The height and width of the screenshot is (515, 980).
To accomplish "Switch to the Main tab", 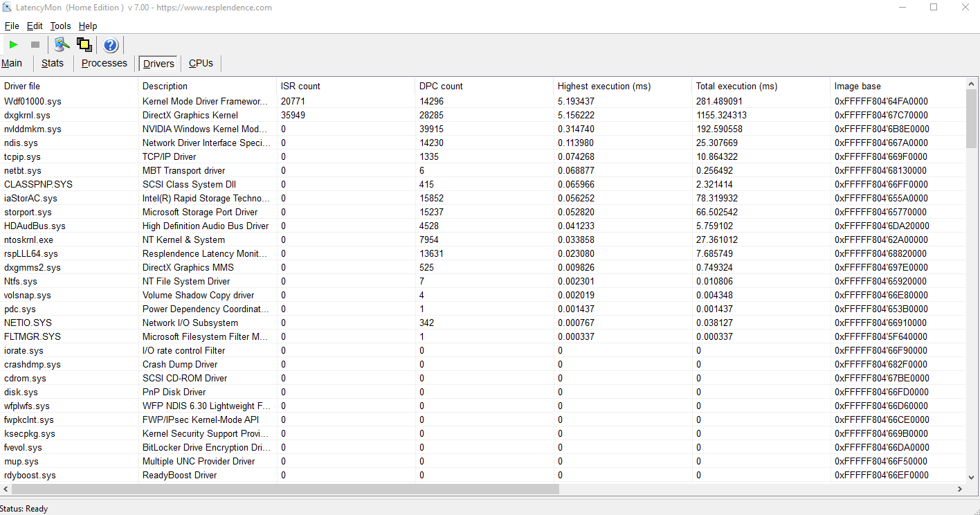I will pyautogui.click(x=12, y=63).
